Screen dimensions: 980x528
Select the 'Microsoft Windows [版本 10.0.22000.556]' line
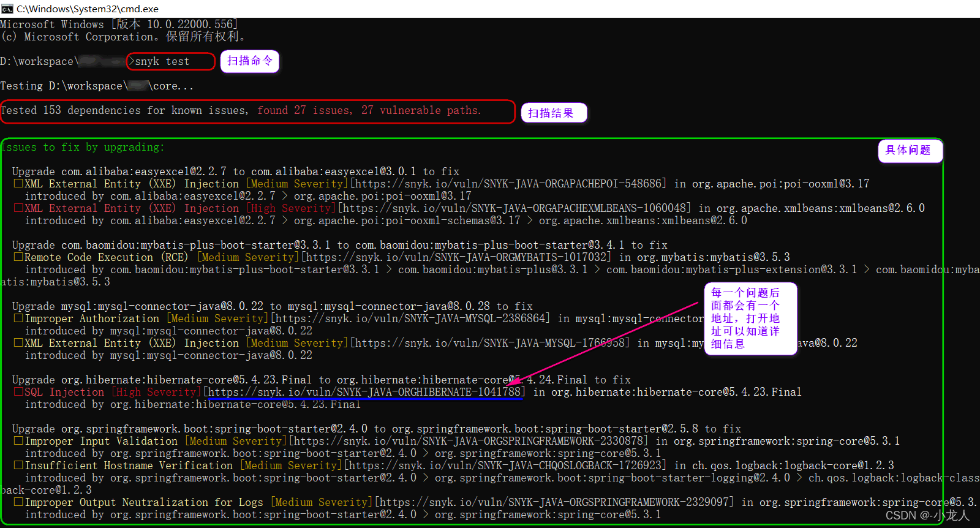click(x=119, y=25)
